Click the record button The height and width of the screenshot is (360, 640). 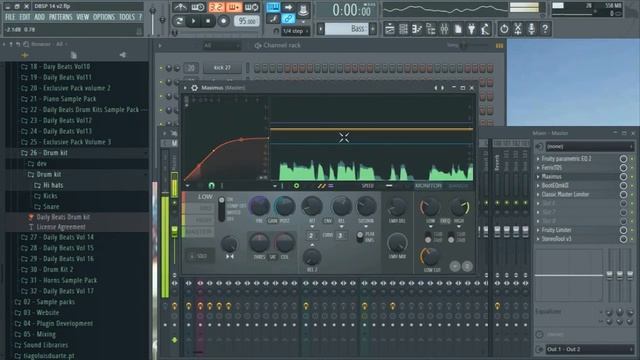pyautogui.click(x=223, y=21)
